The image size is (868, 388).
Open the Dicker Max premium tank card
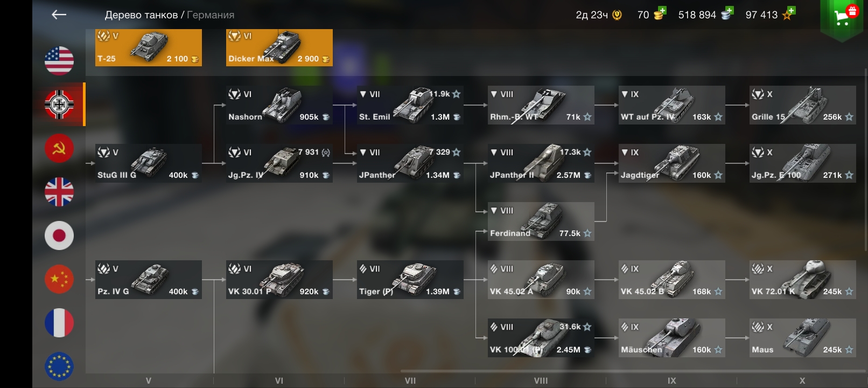[x=279, y=47]
